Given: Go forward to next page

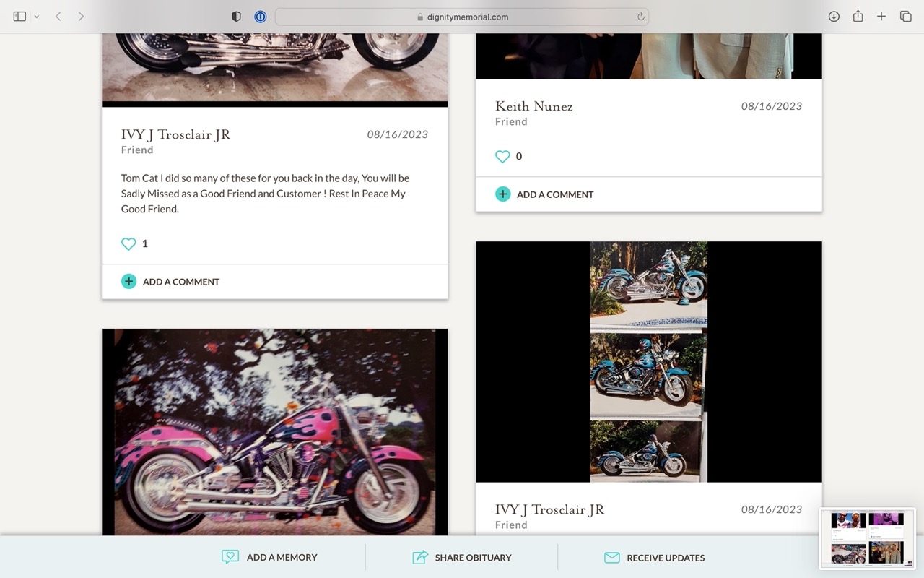Looking at the screenshot, I should click(81, 16).
